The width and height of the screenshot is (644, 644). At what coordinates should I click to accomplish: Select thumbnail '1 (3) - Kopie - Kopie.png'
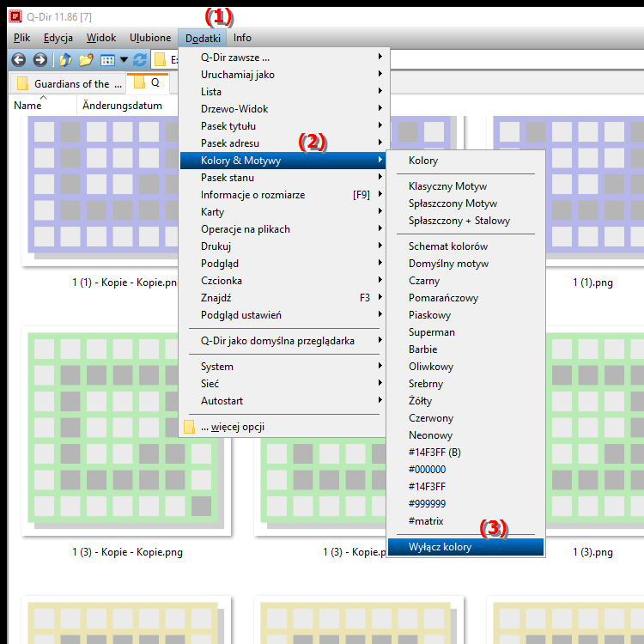coord(126,431)
